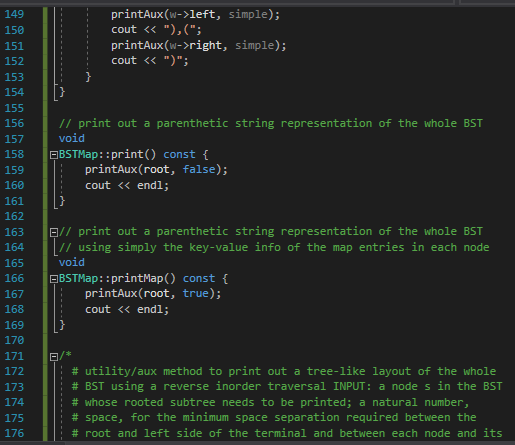Click the comment line starting '# root and left side'
The image size is (515, 445).
[287, 433]
